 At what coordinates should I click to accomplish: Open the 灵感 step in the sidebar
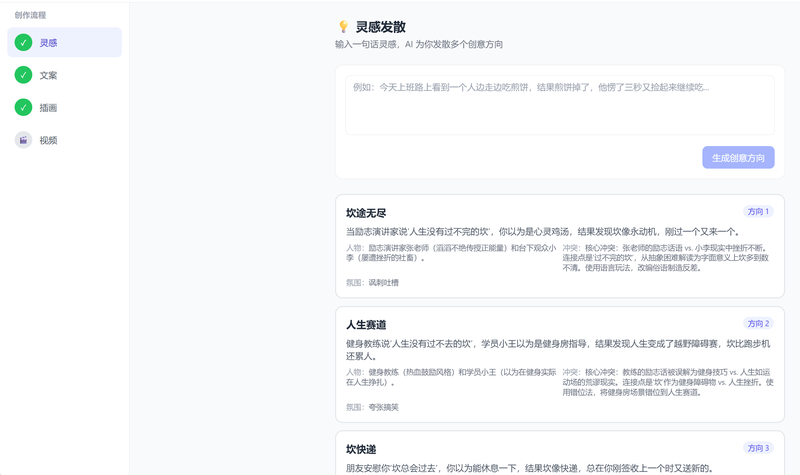(64, 42)
